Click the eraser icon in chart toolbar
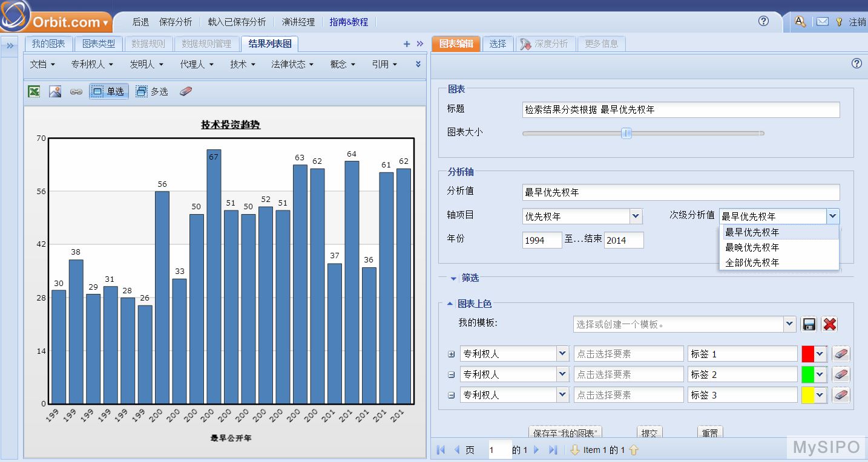This screenshot has height=462, width=868. pos(186,91)
